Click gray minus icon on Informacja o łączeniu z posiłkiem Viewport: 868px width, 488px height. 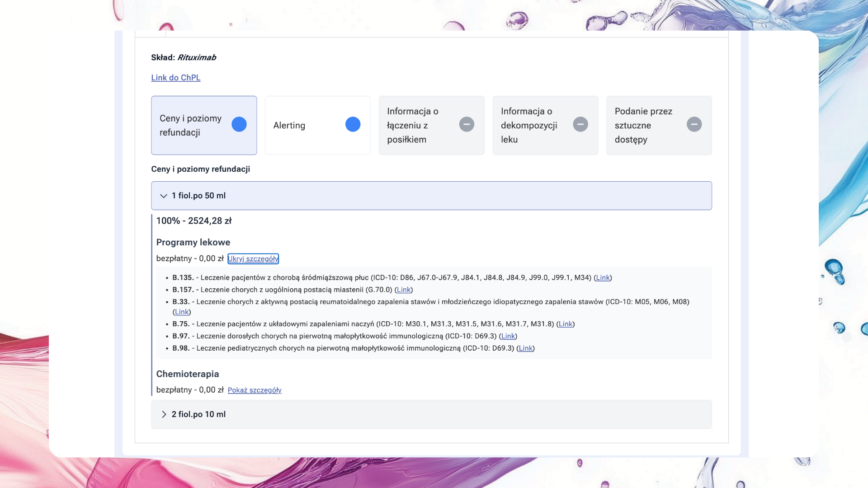click(467, 124)
